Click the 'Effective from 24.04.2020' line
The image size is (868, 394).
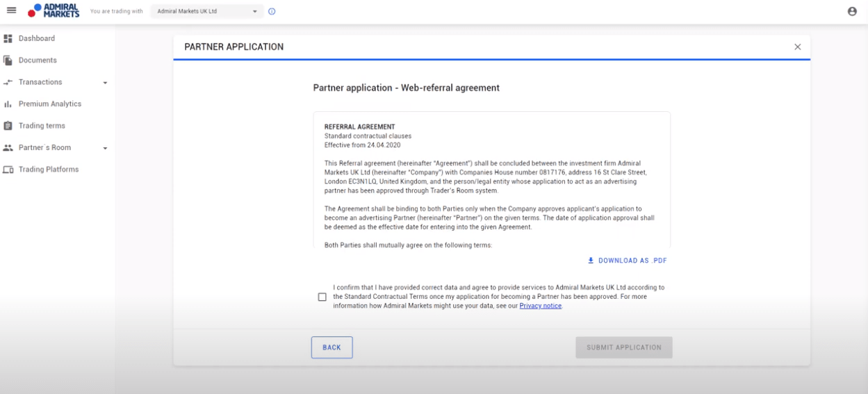tap(363, 145)
